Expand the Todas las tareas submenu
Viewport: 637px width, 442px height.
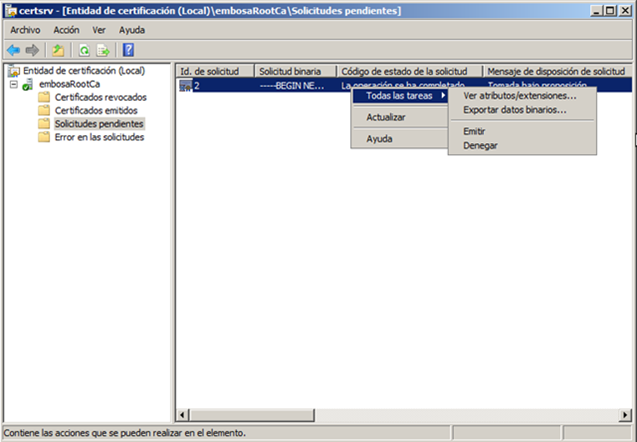coord(400,95)
